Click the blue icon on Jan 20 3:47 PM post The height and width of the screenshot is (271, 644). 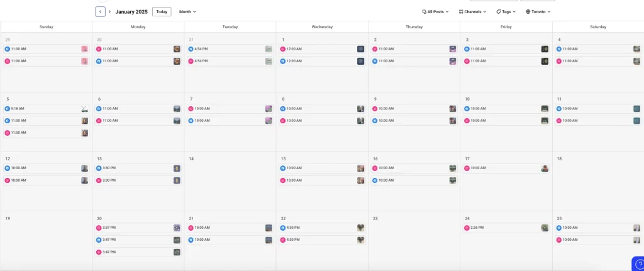[99, 240]
